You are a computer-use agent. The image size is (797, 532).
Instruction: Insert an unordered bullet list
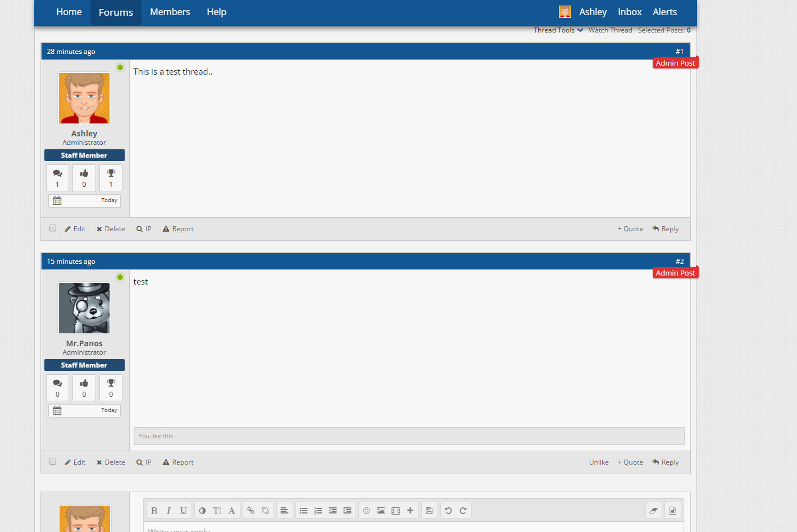[x=303, y=511]
